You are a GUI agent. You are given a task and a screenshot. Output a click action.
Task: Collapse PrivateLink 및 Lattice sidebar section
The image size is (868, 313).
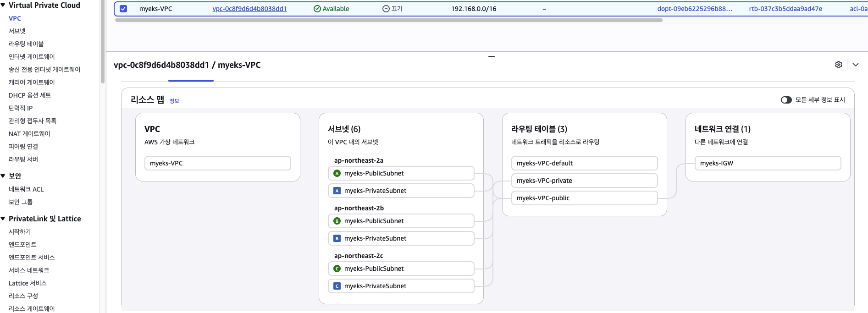pyautogui.click(x=3, y=219)
